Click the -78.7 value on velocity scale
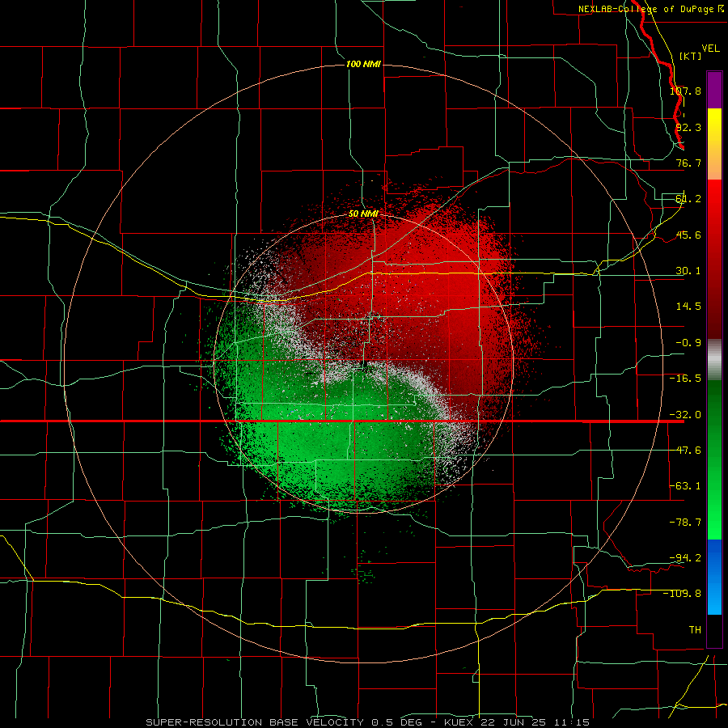The image size is (728, 728). pos(685,523)
